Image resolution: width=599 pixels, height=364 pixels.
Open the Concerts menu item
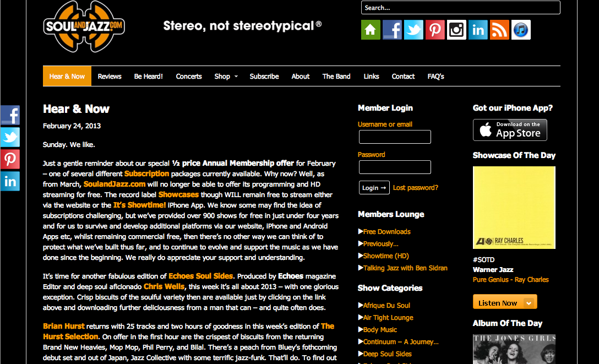(x=189, y=77)
